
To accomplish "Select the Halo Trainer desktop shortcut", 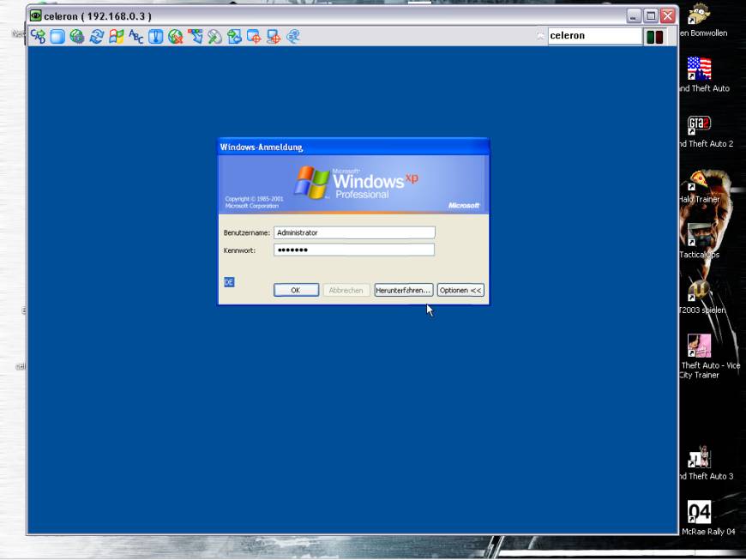I will pyautogui.click(x=700, y=188).
